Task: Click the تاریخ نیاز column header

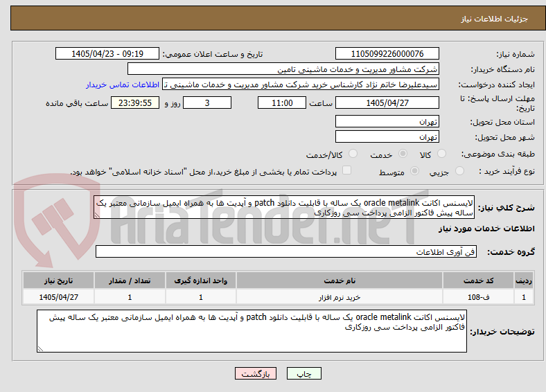Action: tap(58, 280)
